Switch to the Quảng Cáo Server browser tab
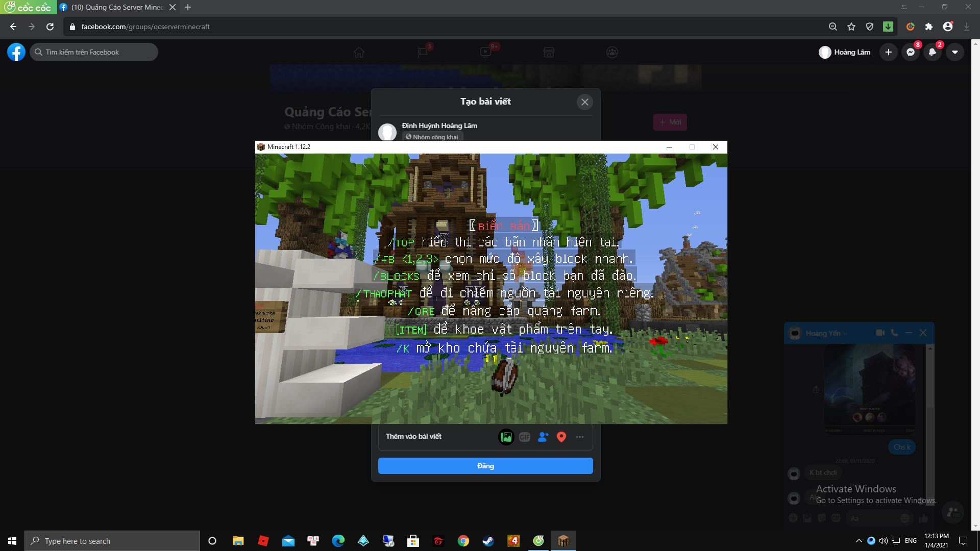 (x=117, y=7)
